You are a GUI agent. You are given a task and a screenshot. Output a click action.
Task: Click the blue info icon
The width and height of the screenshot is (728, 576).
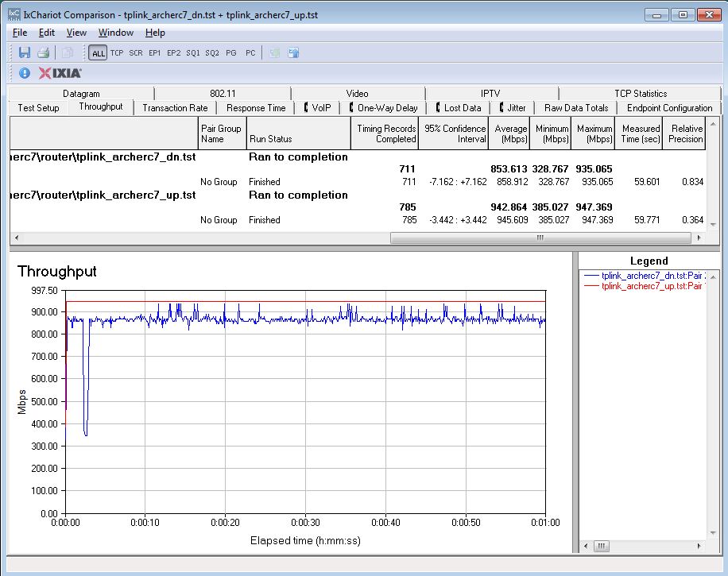[x=24, y=73]
